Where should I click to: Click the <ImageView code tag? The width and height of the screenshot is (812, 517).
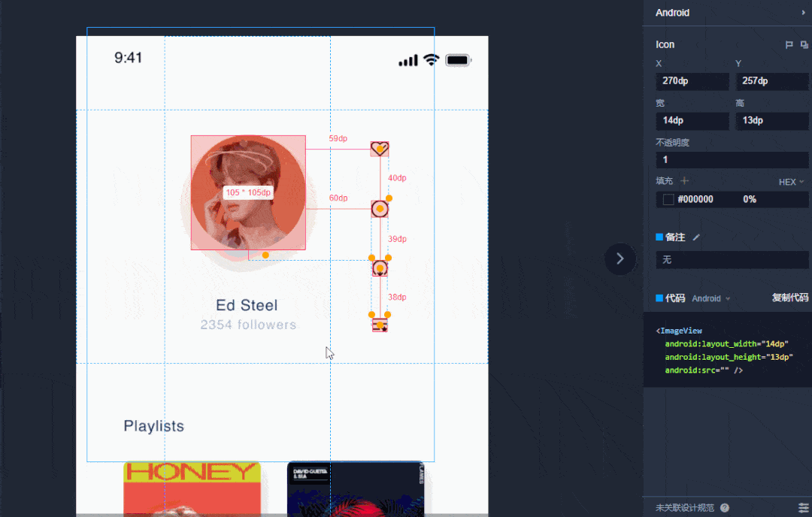[679, 331]
